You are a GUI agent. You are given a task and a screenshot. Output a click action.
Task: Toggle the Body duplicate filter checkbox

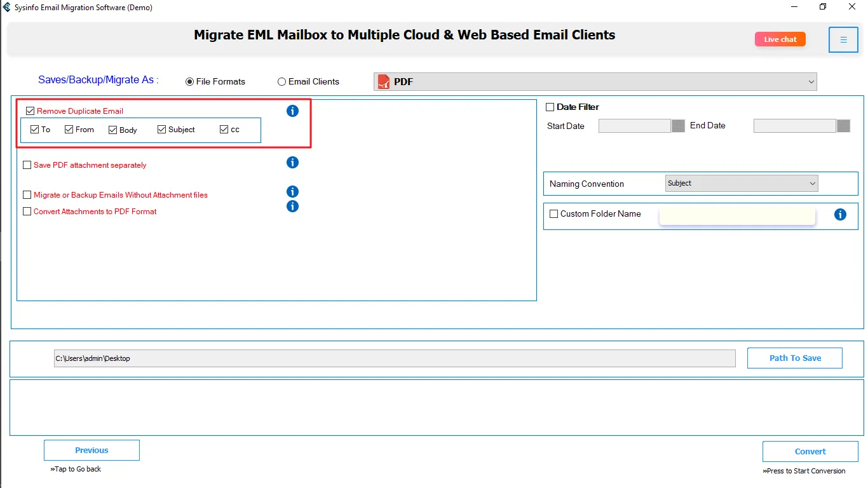(x=113, y=130)
